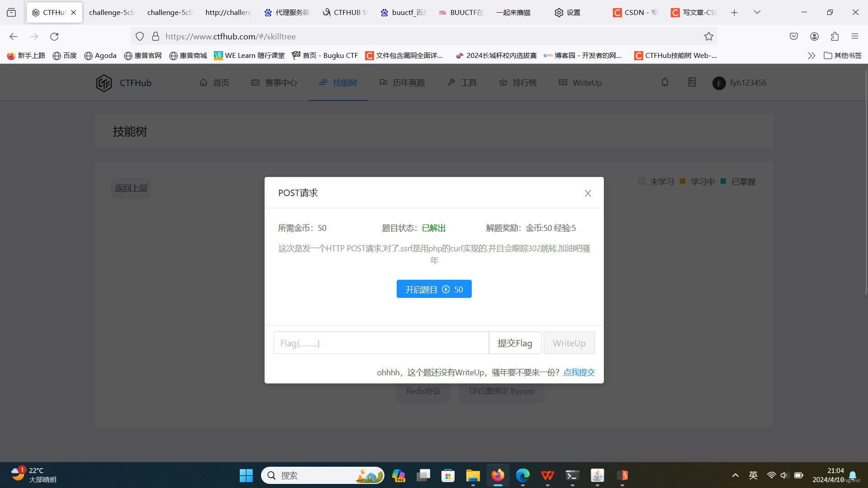Viewport: 868px width, 488px height.
Task: Click the page reload icon
Action: click(x=54, y=36)
